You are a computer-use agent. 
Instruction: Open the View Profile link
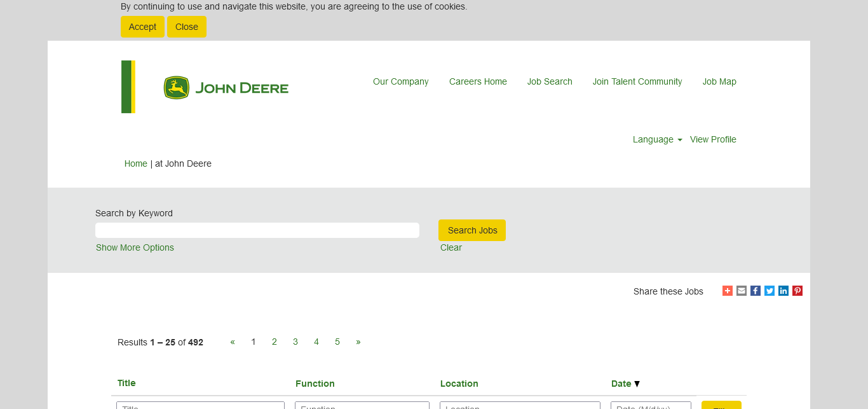click(x=713, y=139)
